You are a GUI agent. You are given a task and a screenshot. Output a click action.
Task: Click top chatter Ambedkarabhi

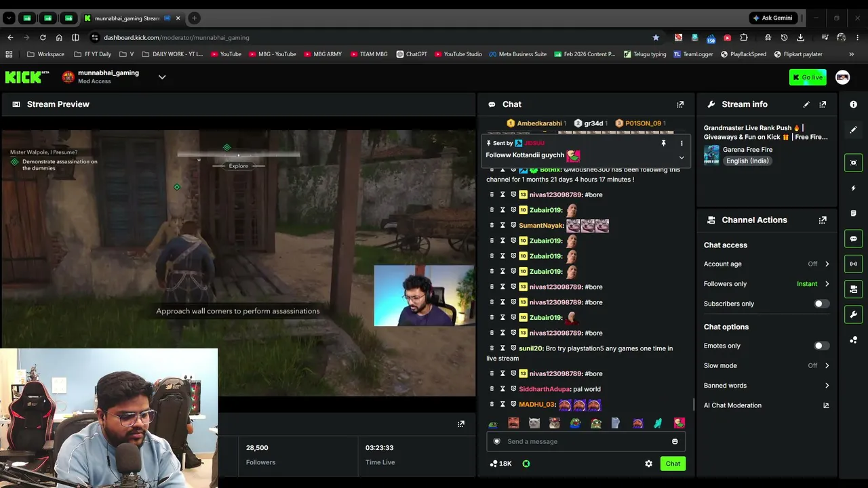[x=539, y=123]
